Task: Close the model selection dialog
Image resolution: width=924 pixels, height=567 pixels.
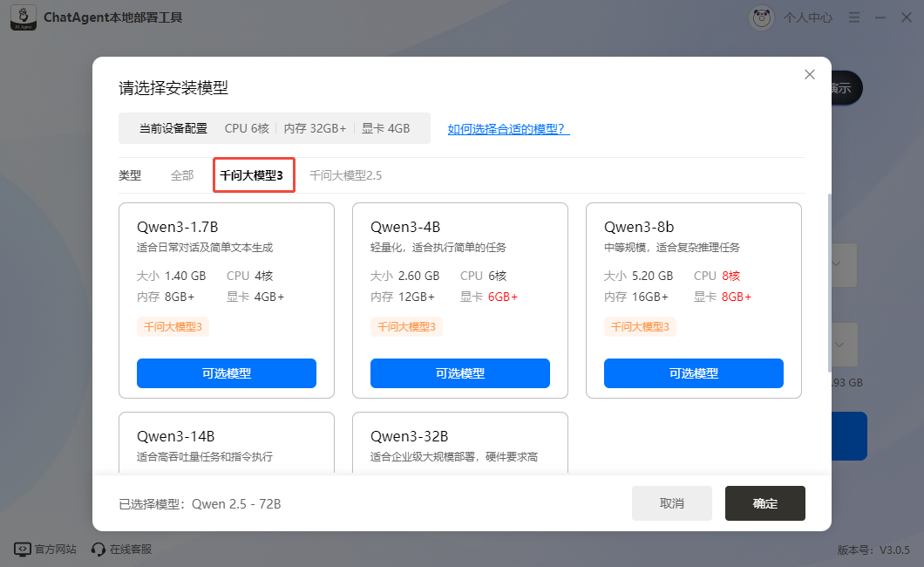Action: [810, 75]
